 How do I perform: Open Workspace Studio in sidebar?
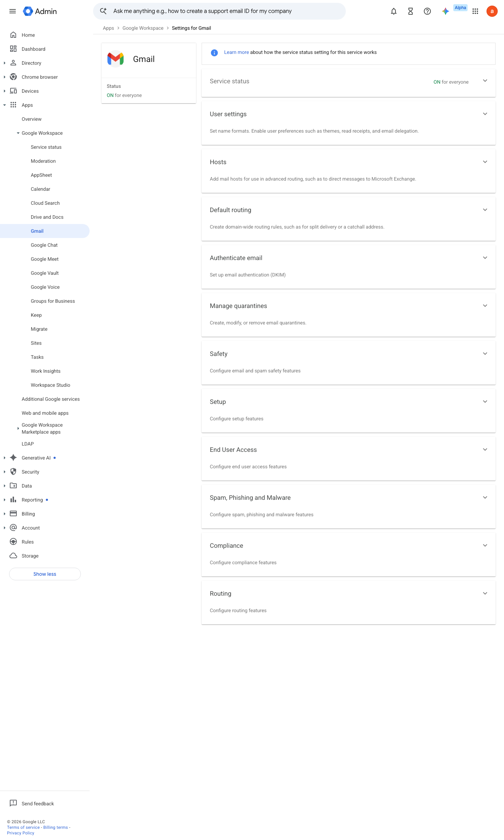[50, 385]
